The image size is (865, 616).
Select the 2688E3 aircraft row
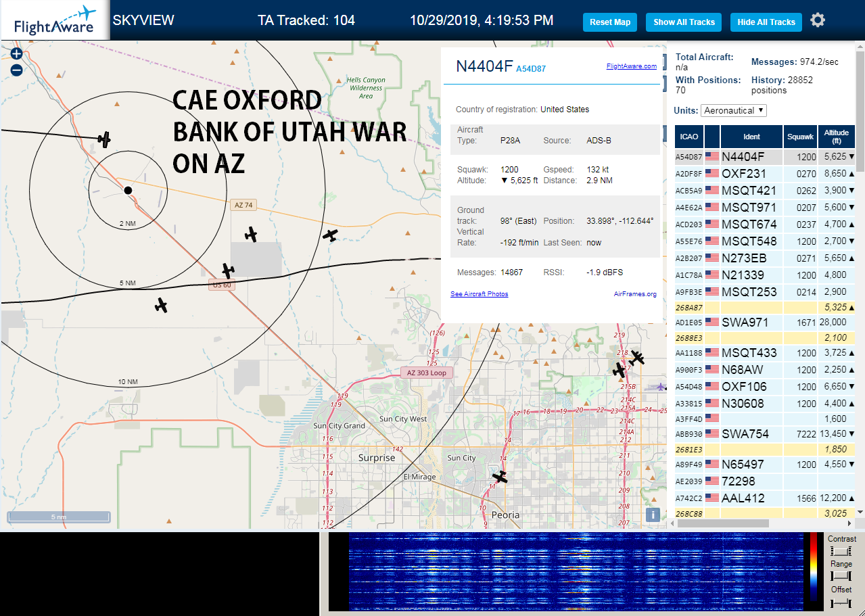point(765,337)
